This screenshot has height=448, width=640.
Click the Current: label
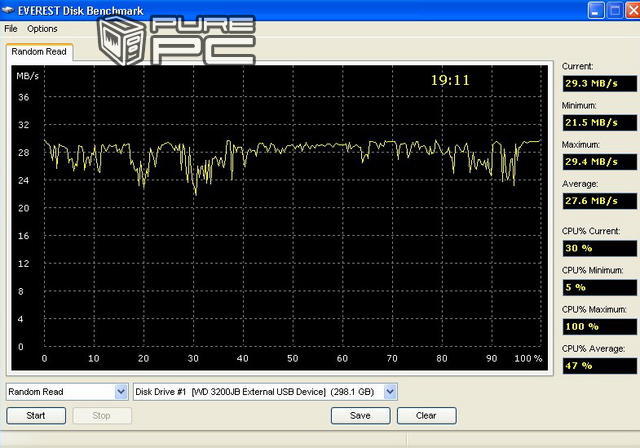pyautogui.click(x=577, y=66)
